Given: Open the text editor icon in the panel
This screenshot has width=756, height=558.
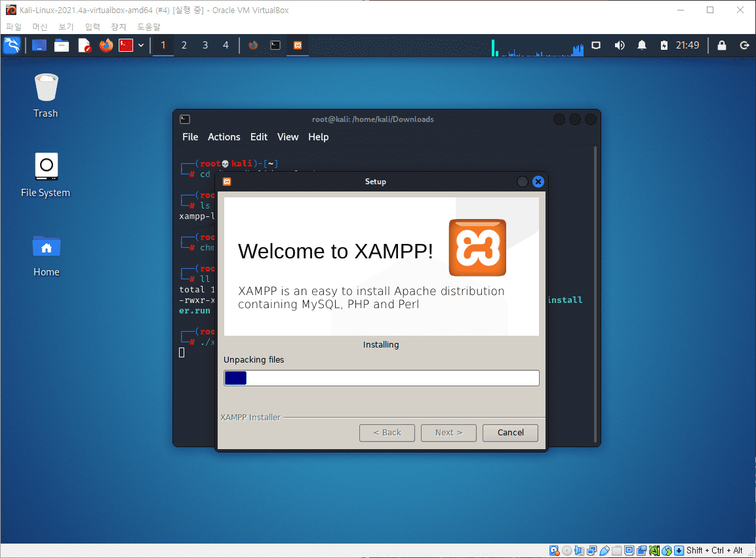Looking at the screenshot, I should click(83, 45).
